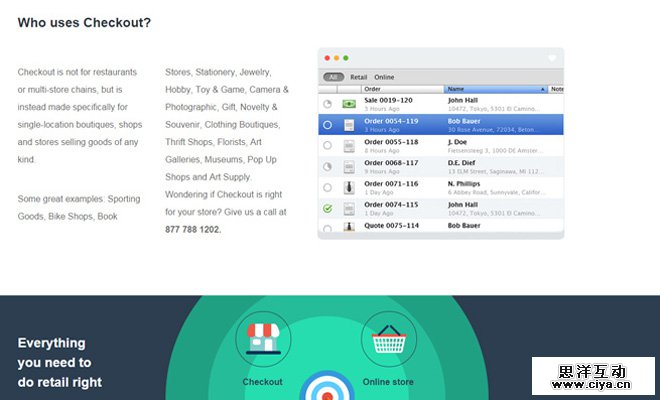The image size is (660, 400).
Task: Toggle the partial status circle for Order 0068-117
Action: click(x=327, y=167)
